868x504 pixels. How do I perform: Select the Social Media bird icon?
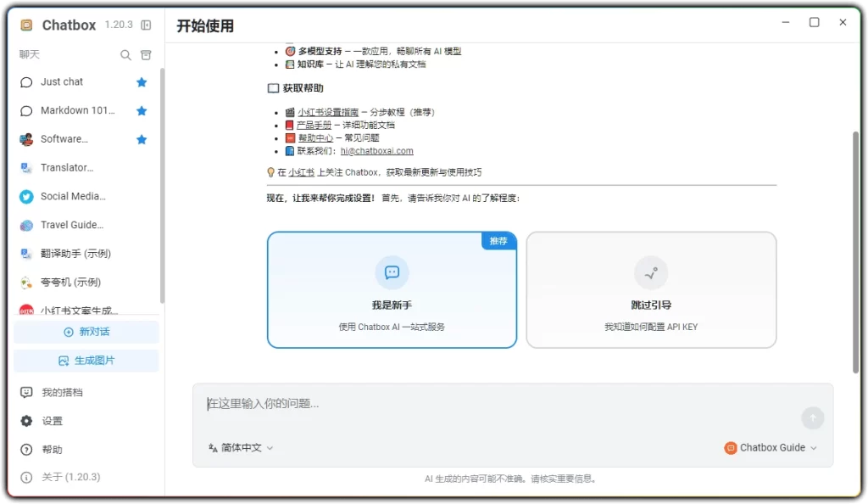[x=26, y=197]
